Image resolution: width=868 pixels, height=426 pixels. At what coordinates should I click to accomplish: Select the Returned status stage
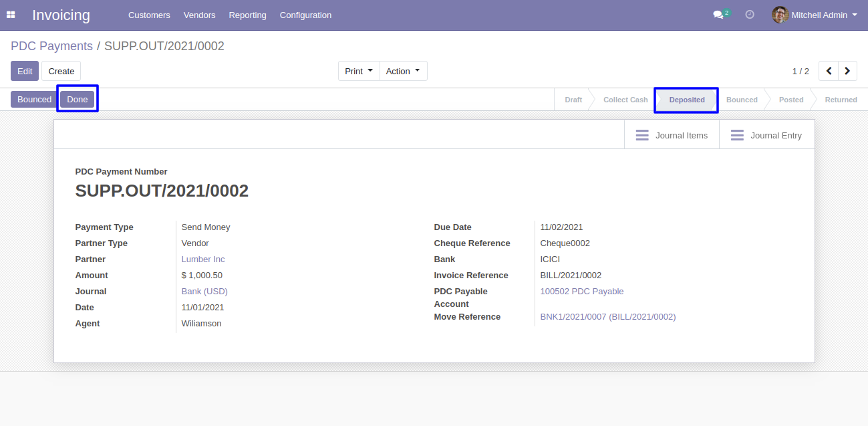pyautogui.click(x=841, y=100)
